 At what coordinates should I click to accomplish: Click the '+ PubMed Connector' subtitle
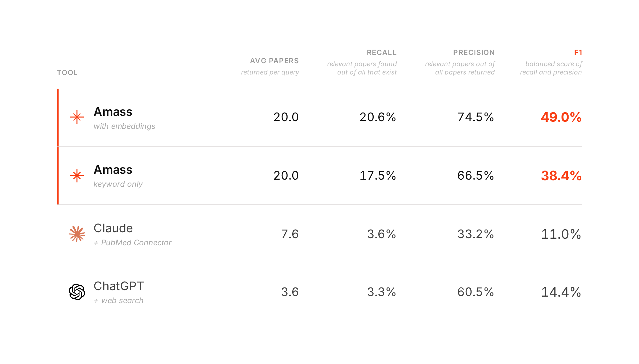(x=133, y=243)
